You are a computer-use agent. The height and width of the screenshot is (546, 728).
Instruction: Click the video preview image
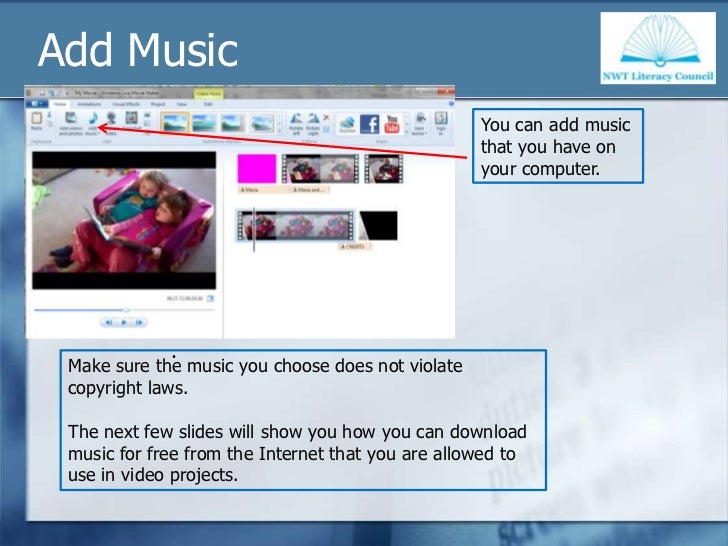point(124,221)
